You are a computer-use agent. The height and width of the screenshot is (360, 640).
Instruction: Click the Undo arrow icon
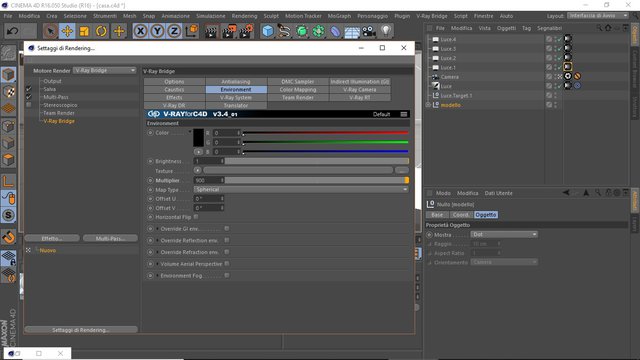tap(12, 31)
